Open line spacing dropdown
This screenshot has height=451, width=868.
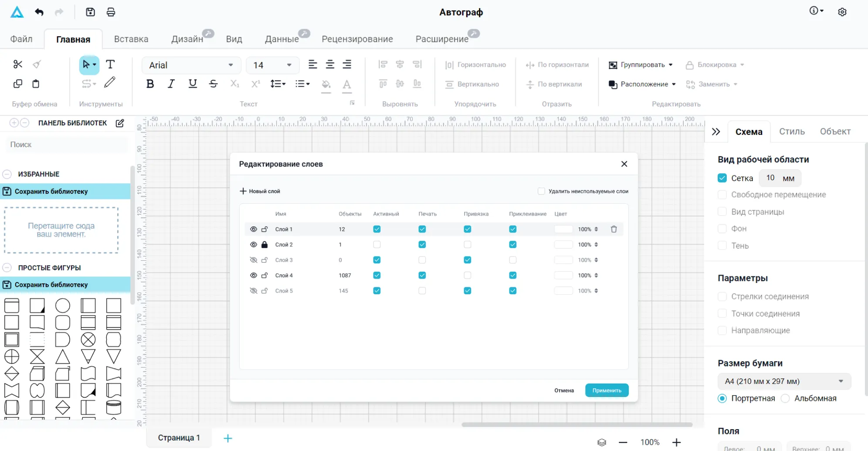tap(278, 84)
